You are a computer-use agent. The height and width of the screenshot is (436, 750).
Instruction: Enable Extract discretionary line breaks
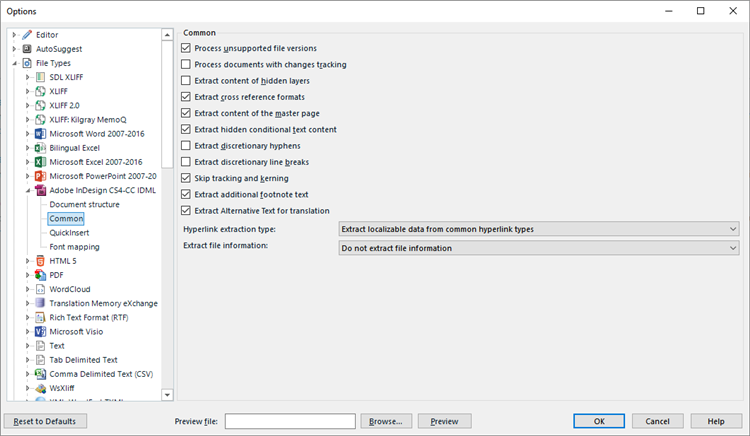coord(186,162)
